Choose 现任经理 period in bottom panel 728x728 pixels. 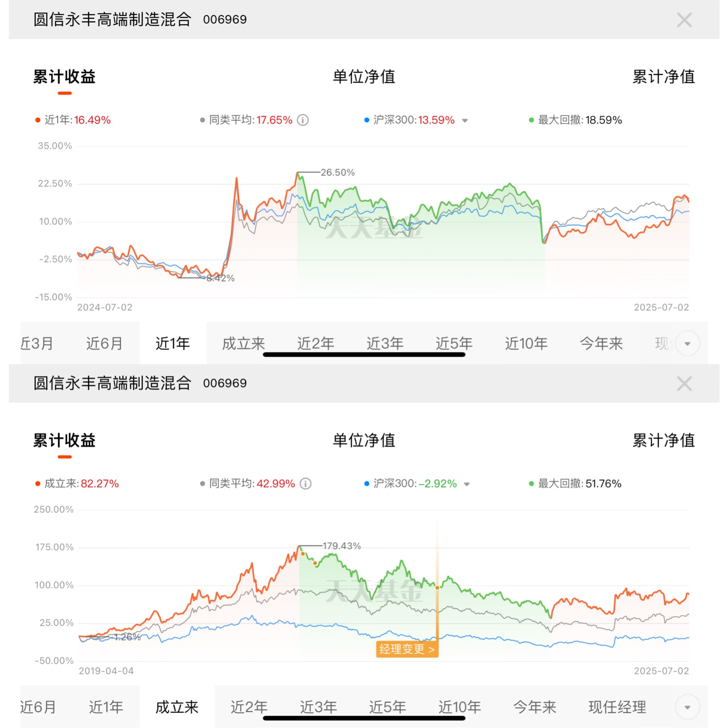coord(617,707)
